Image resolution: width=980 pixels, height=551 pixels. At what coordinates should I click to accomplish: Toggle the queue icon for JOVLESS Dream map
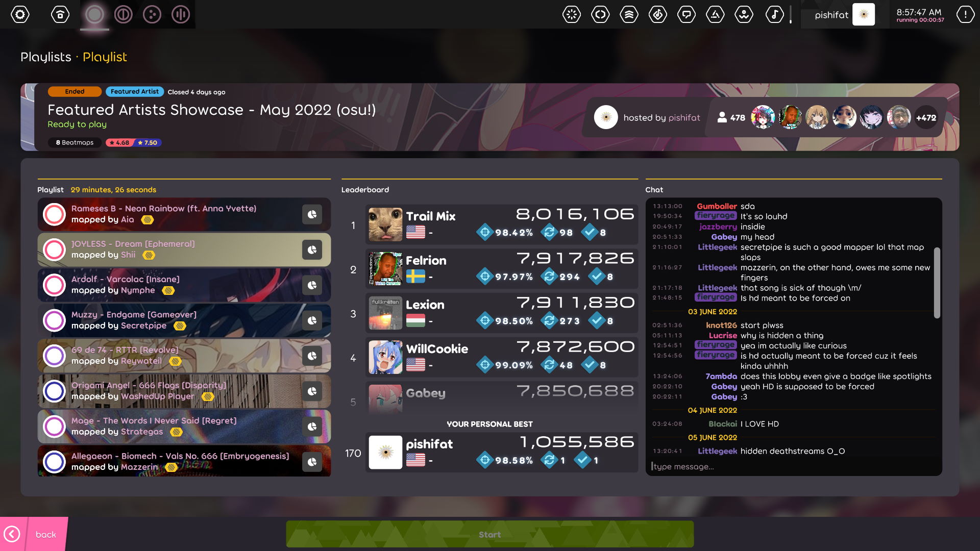click(x=311, y=249)
